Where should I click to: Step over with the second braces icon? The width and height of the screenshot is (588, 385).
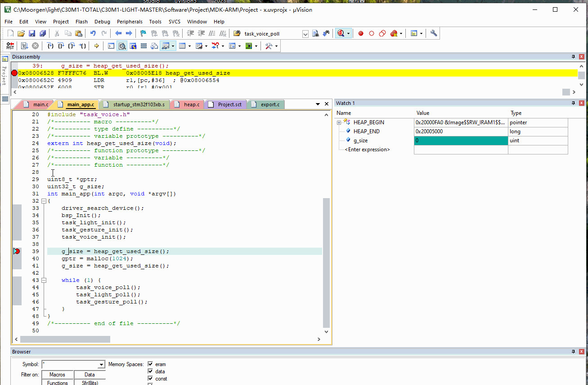(61, 46)
